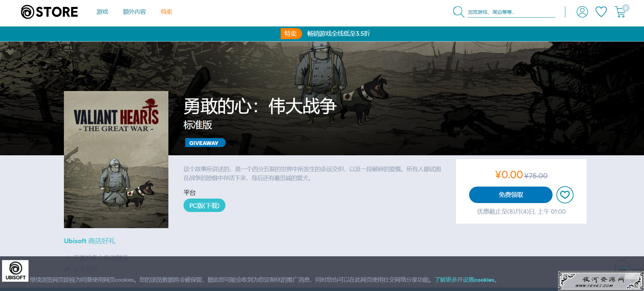Open promo link 畅销游戏全线低至3.5折
The image size is (644, 291).
[338, 34]
